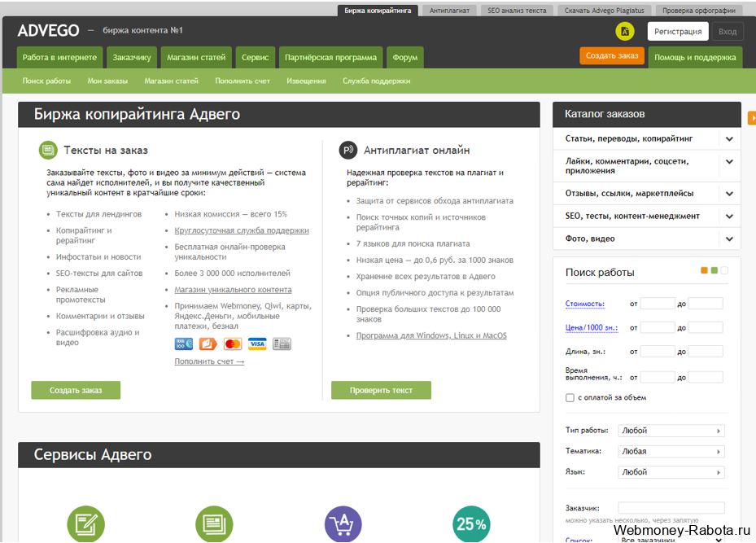The height and width of the screenshot is (543, 756).
Task: Click the yellow Advego Plagiatus circle icon
Action: coord(624,32)
